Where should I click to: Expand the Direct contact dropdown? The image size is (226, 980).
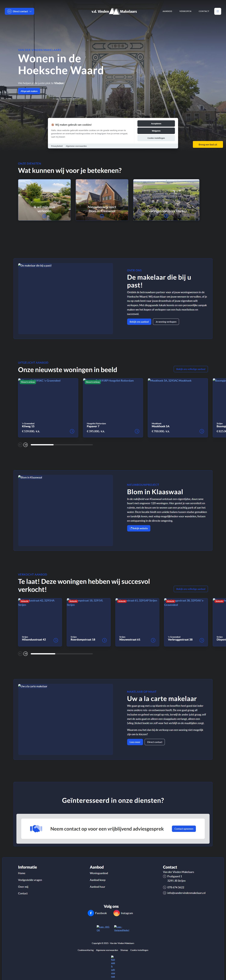20,11
